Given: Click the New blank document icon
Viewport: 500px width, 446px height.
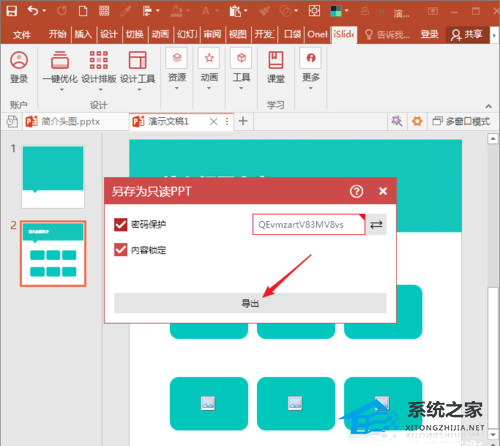Looking at the screenshot, I should click(x=83, y=11).
